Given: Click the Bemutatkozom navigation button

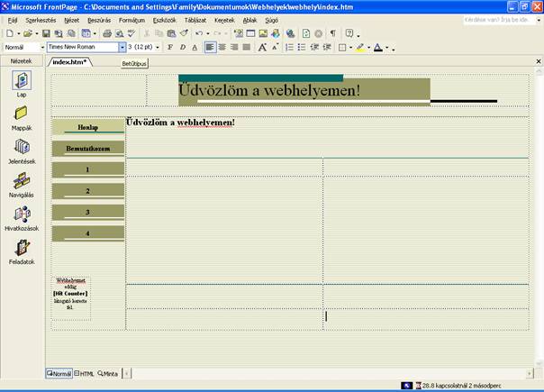Looking at the screenshot, I should coord(88,148).
